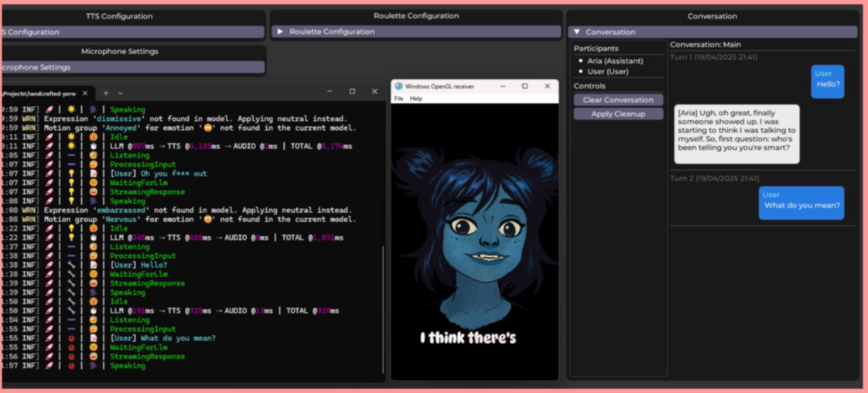The width and height of the screenshot is (868, 393).
Task: Click the Controls section label
Action: (x=589, y=87)
